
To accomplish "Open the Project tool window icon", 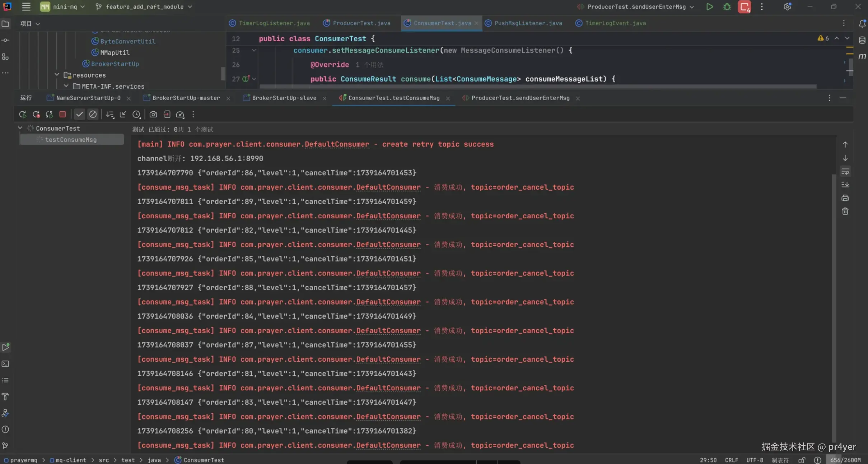I will 5,24.
